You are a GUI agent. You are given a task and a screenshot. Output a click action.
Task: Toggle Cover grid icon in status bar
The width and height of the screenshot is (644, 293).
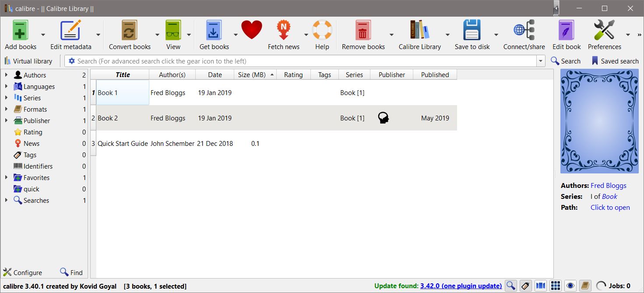click(555, 286)
